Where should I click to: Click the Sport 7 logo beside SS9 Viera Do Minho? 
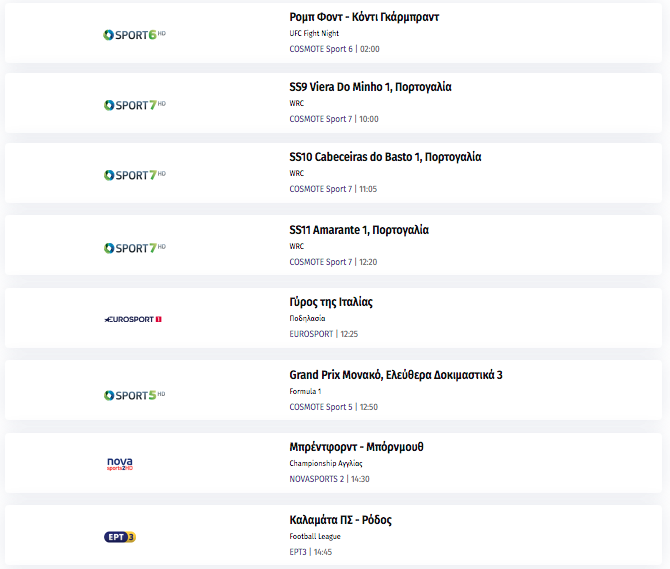pyautogui.click(x=135, y=105)
